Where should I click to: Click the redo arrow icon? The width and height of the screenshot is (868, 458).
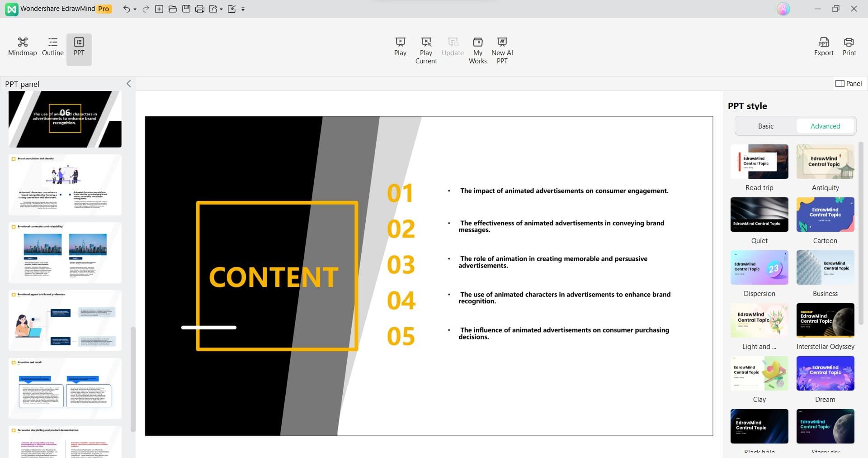coord(146,9)
